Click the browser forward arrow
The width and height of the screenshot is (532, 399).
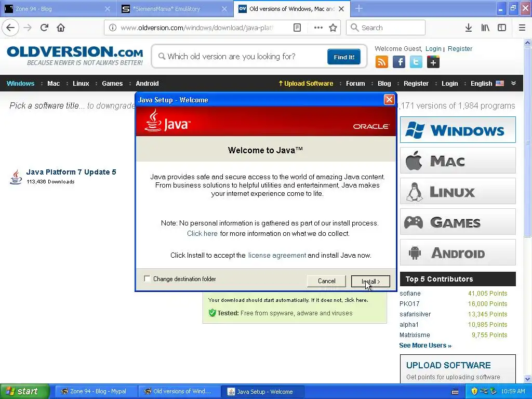click(28, 28)
